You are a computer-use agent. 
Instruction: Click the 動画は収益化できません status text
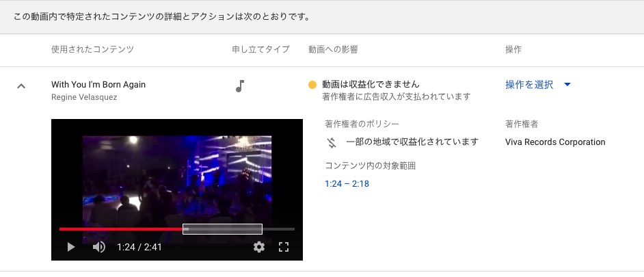click(x=371, y=84)
